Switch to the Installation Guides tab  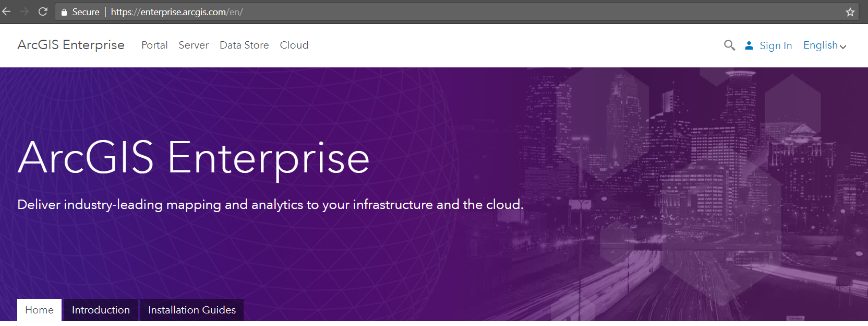(x=192, y=310)
